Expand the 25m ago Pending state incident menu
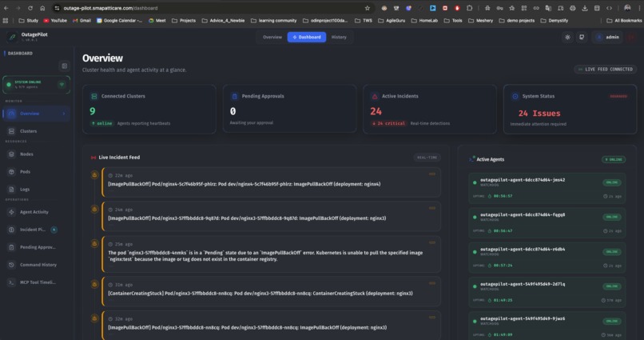This screenshot has height=340, width=644. 432,242
